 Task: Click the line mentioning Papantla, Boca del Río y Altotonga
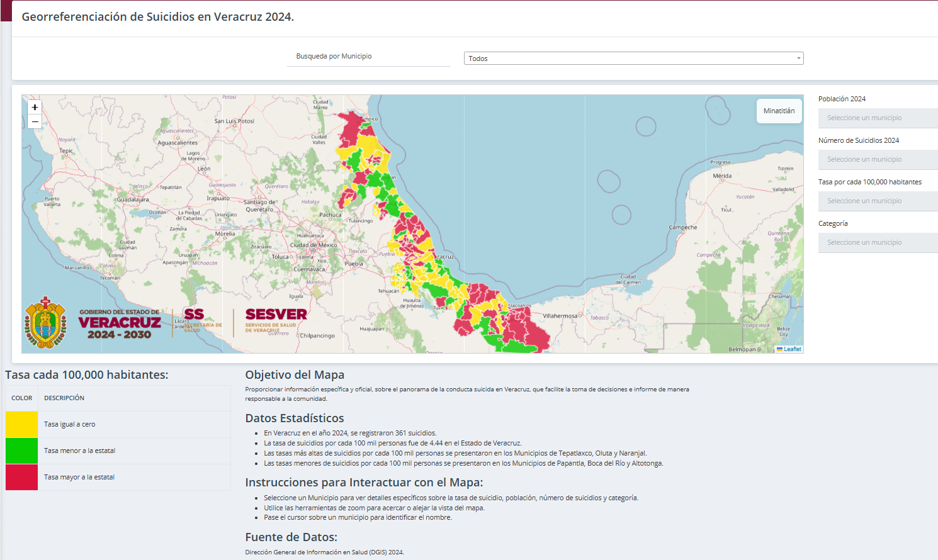(x=463, y=463)
